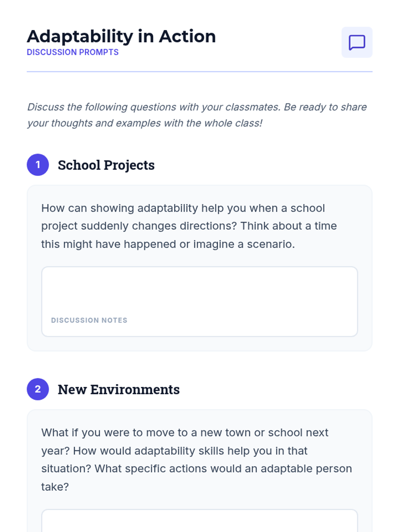The height and width of the screenshot is (532, 399).
Task: Click 'adaptable person' in second question
Action: [x=306, y=469]
